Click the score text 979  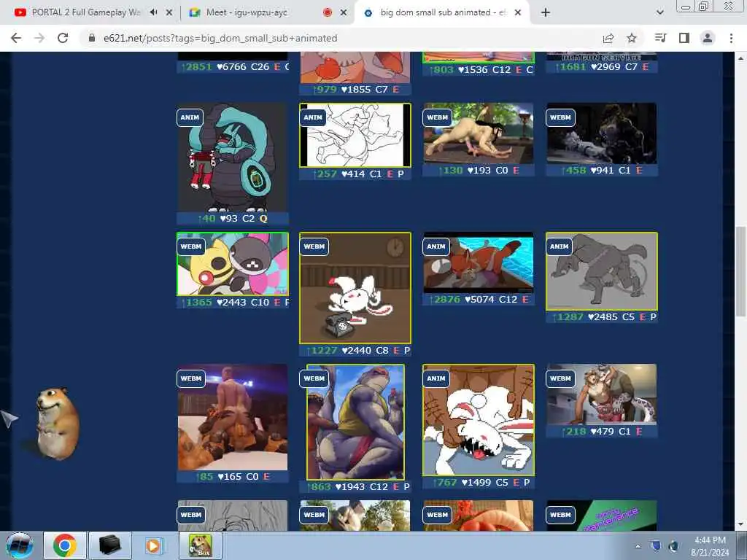click(x=325, y=90)
